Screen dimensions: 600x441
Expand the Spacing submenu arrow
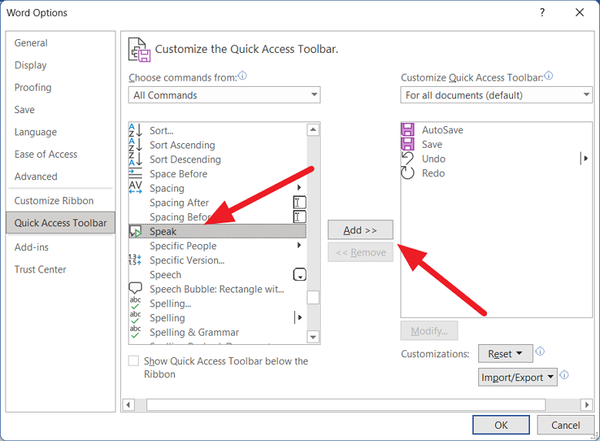(299, 188)
